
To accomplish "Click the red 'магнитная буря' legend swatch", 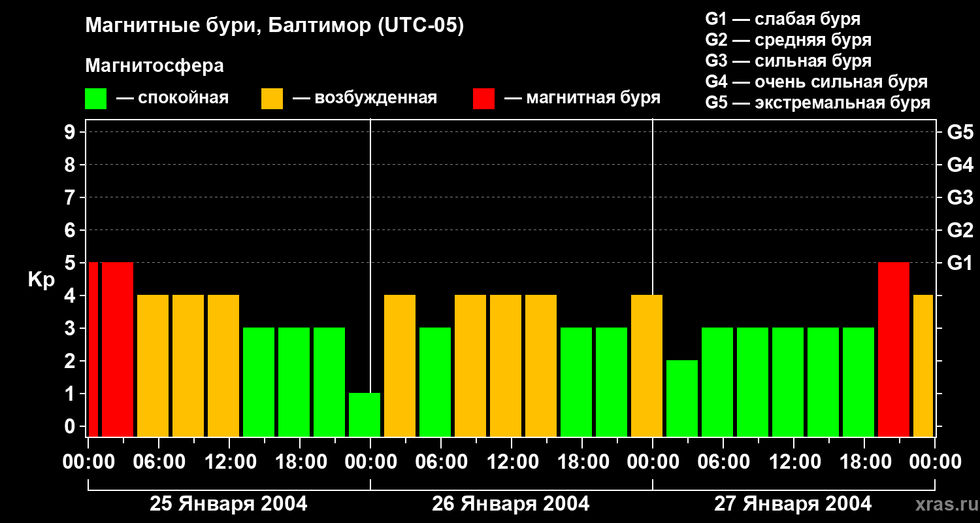I will [483, 99].
